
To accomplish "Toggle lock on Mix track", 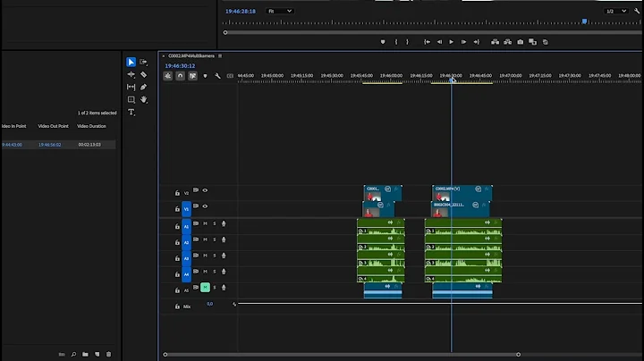I will [177, 306].
